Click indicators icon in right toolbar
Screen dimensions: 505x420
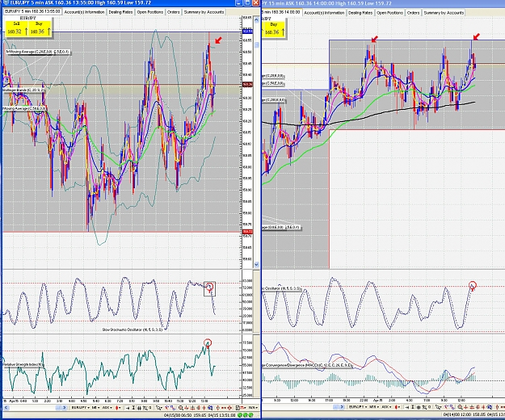click(x=424, y=407)
